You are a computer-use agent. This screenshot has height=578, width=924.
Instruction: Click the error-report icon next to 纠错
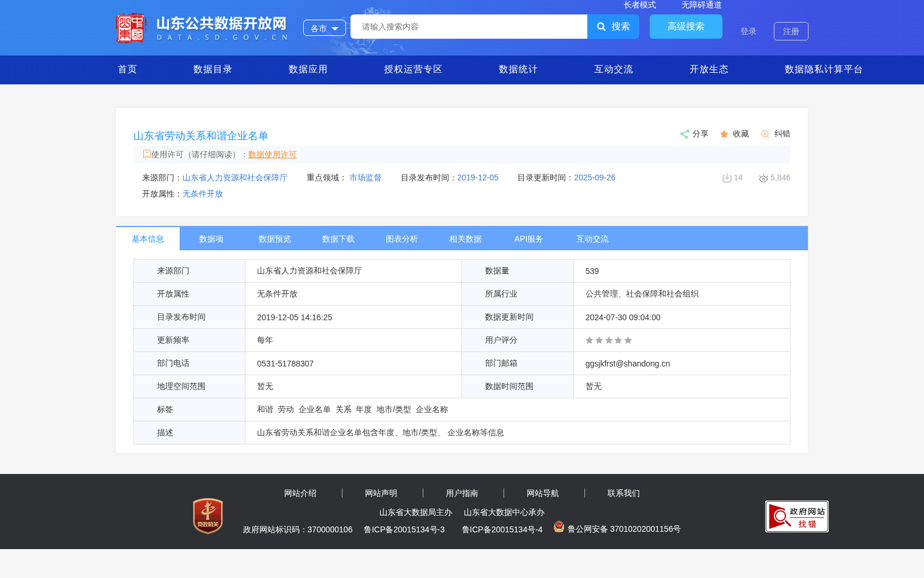[x=765, y=134]
